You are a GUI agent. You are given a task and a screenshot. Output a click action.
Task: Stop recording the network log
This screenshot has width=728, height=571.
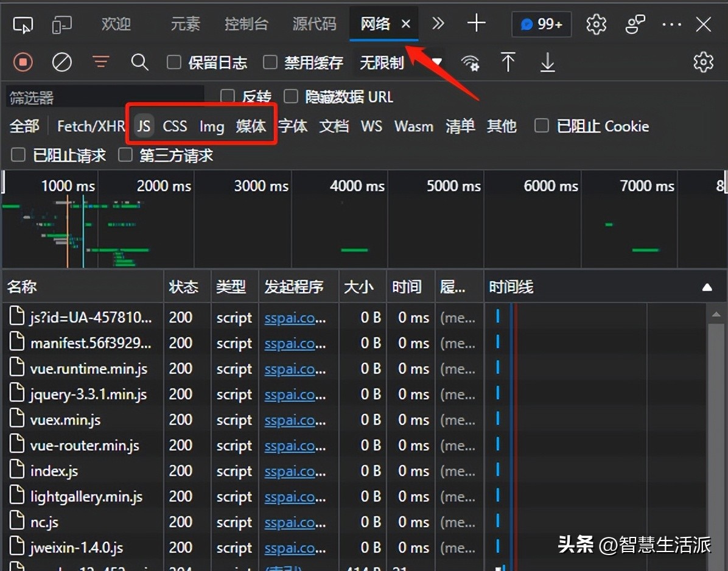pyautogui.click(x=23, y=62)
